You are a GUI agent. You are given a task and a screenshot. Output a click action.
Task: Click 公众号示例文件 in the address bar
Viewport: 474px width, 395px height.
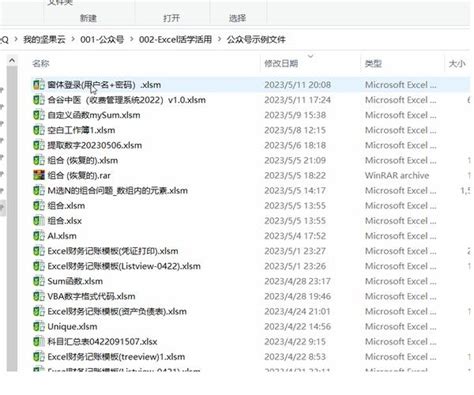pyautogui.click(x=256, y=40)
